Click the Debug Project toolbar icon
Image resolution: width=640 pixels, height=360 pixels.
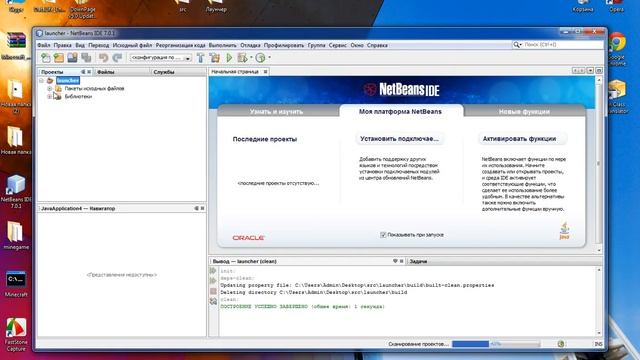pyautogui.click(x=242, y=58)
